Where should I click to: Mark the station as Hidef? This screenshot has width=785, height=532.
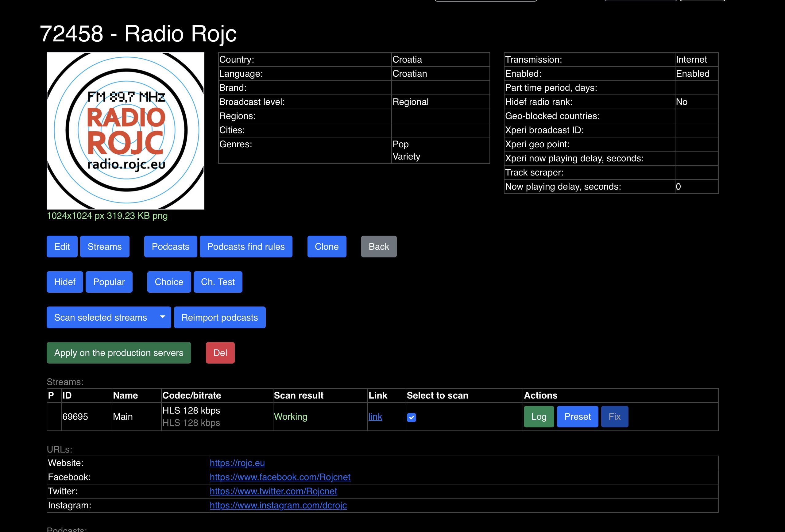(x=65, y=282)
